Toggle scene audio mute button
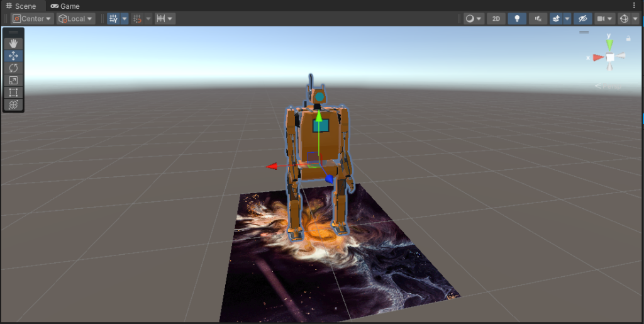The image size is (644, 324). 538,19
